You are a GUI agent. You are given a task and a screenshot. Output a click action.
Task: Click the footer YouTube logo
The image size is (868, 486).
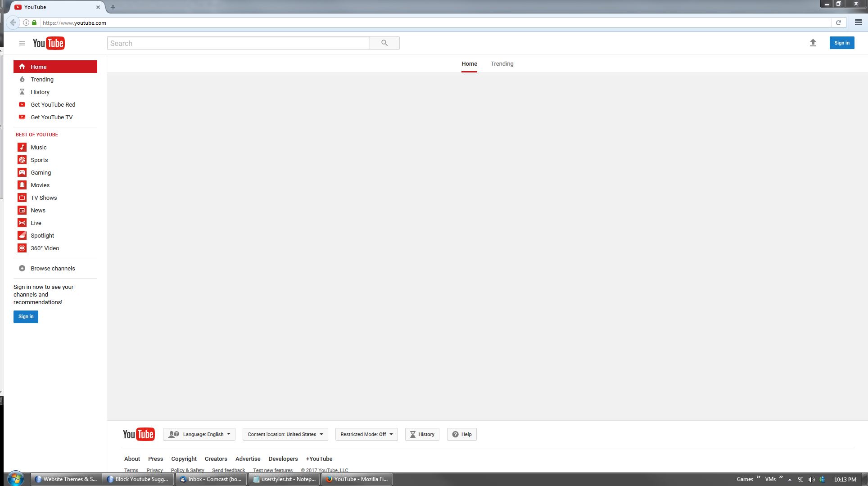[139, 434]
